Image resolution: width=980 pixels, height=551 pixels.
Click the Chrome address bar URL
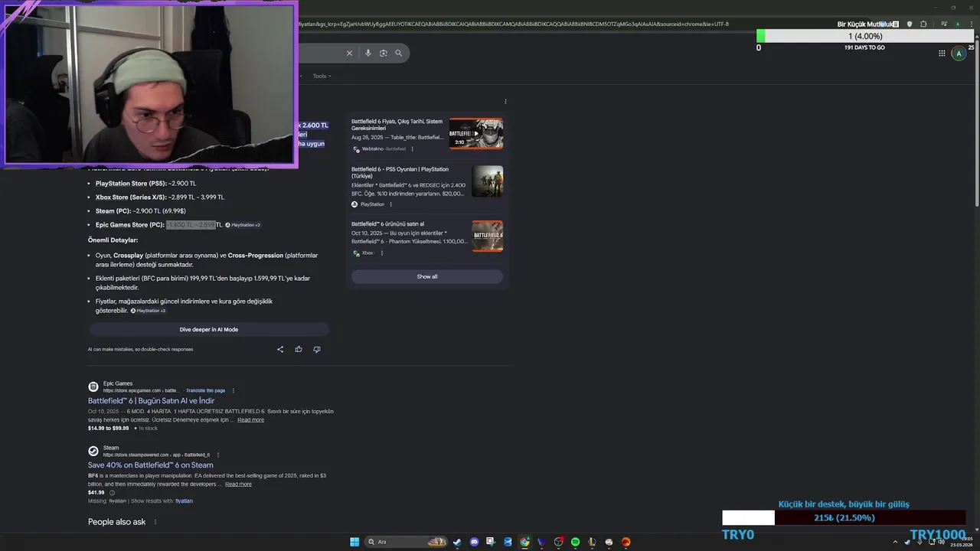(513, 24)
